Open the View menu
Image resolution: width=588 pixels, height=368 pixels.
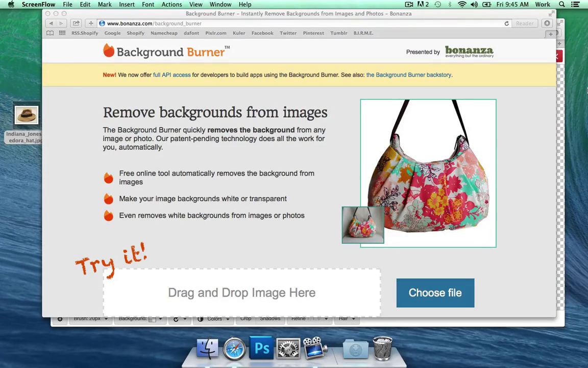coord(196,5)
